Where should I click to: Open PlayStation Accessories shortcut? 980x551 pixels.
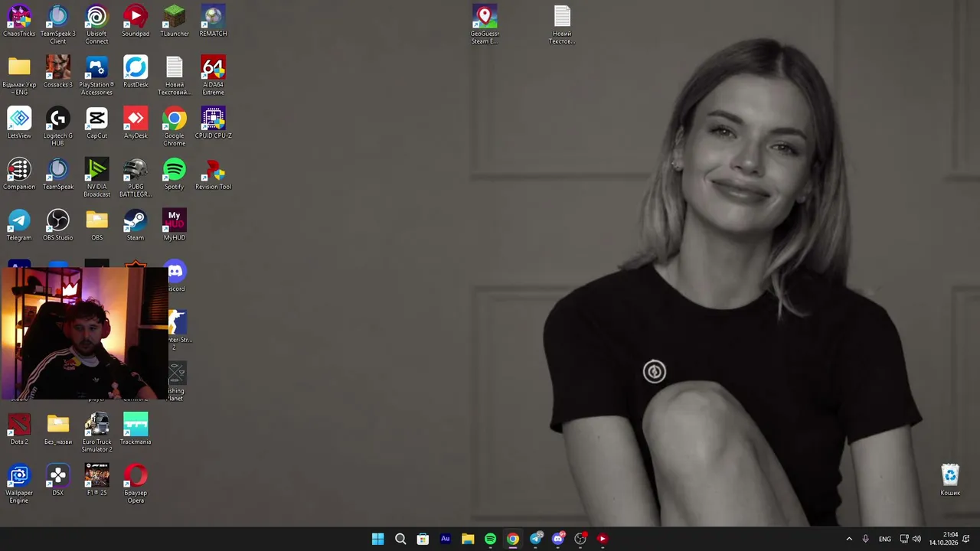point(96,76)
